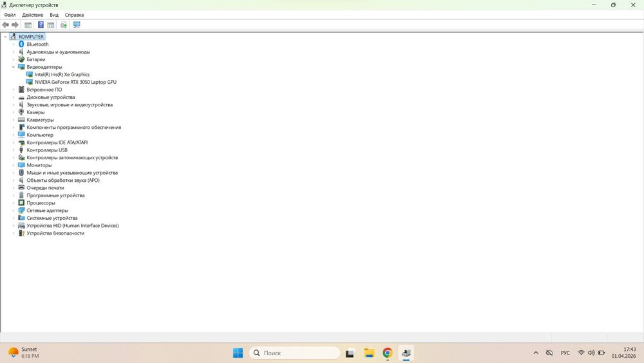The image size is (644, 363).
Task: Select the Компьютер tree row
Action: 40,135
